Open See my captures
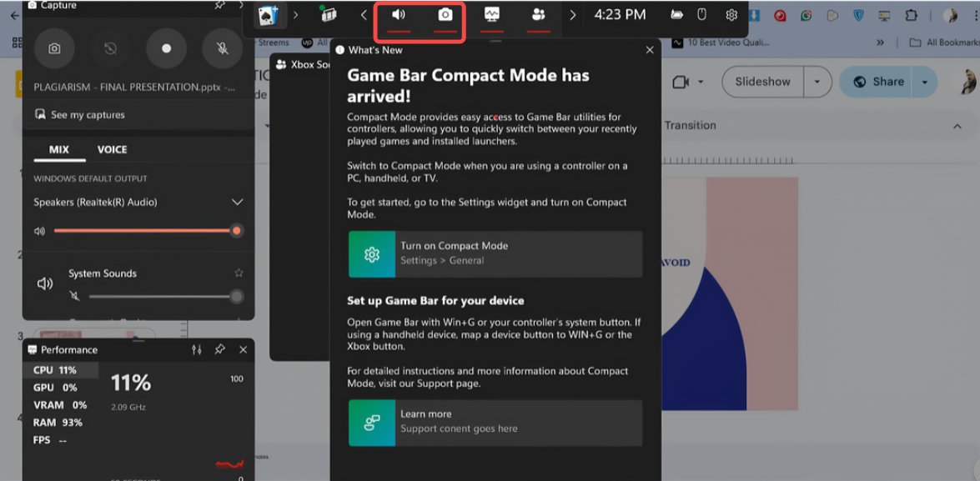The width and height of the screenshot is (980, 481). pyautogui.click(x=79, y=115)
